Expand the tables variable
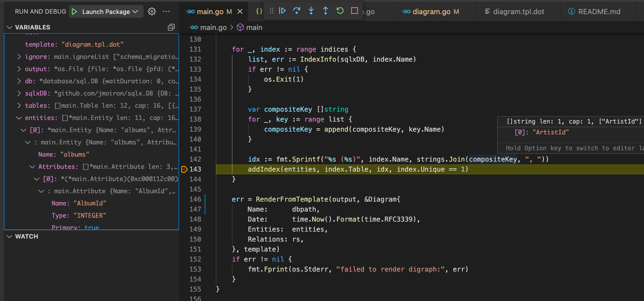Screen dimensions: 644x301 coord(19,106)
